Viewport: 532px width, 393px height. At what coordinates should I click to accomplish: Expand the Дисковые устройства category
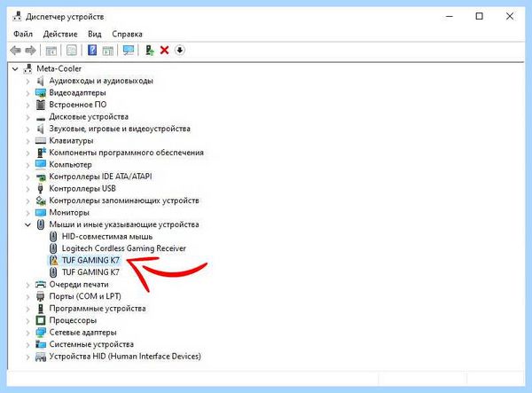click(x=27, y=117)
